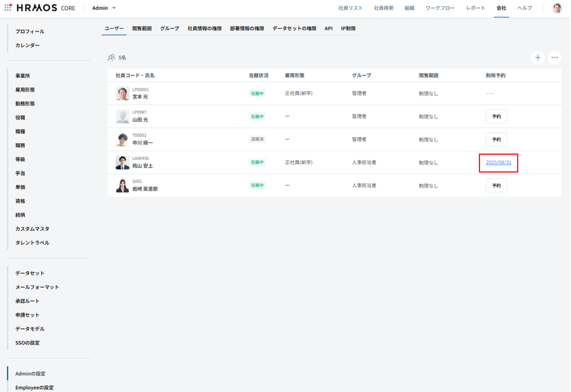Expand the Admin dropdown in header
The image size is (571, 392).
point(104,8)
